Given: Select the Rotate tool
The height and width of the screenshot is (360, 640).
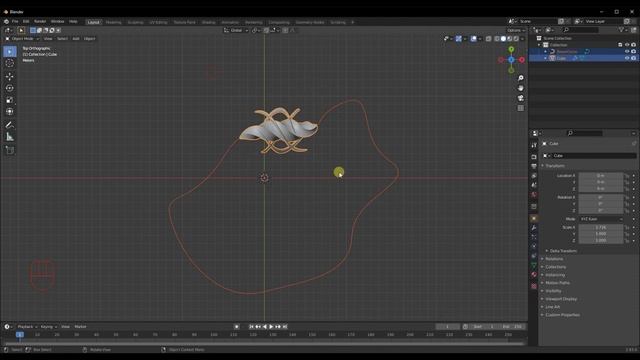Looking at the screenshot, I should click(10, 88).
